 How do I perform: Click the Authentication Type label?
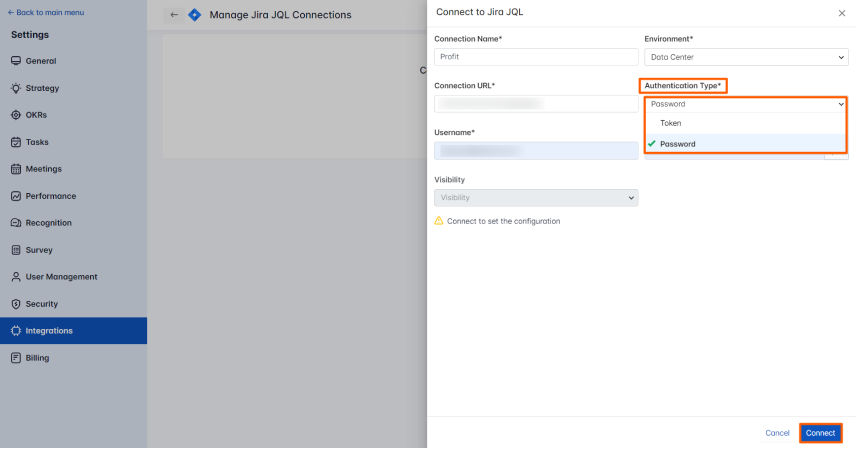(x=682, y=85)
